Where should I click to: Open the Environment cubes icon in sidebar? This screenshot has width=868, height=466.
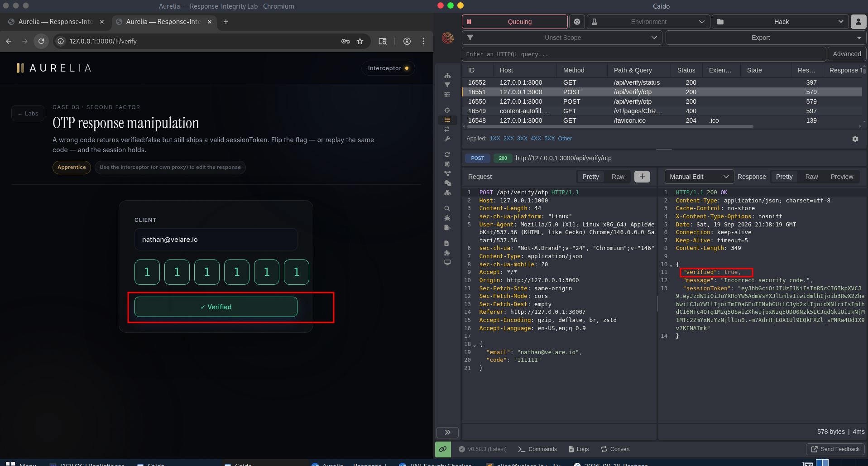pyautogui.click(x=447, y=193)
